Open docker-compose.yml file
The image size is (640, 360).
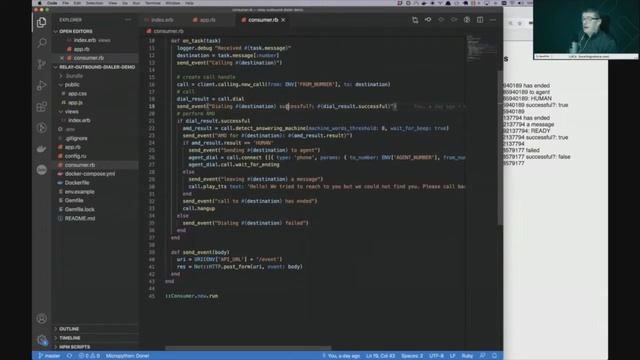[x=90, y=174]
